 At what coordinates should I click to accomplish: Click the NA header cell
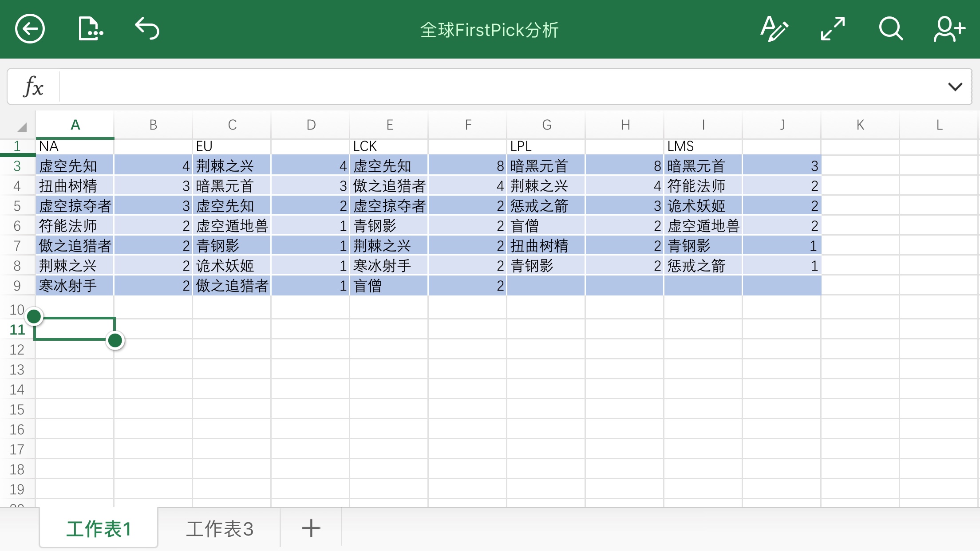click(x=75, y=146)
